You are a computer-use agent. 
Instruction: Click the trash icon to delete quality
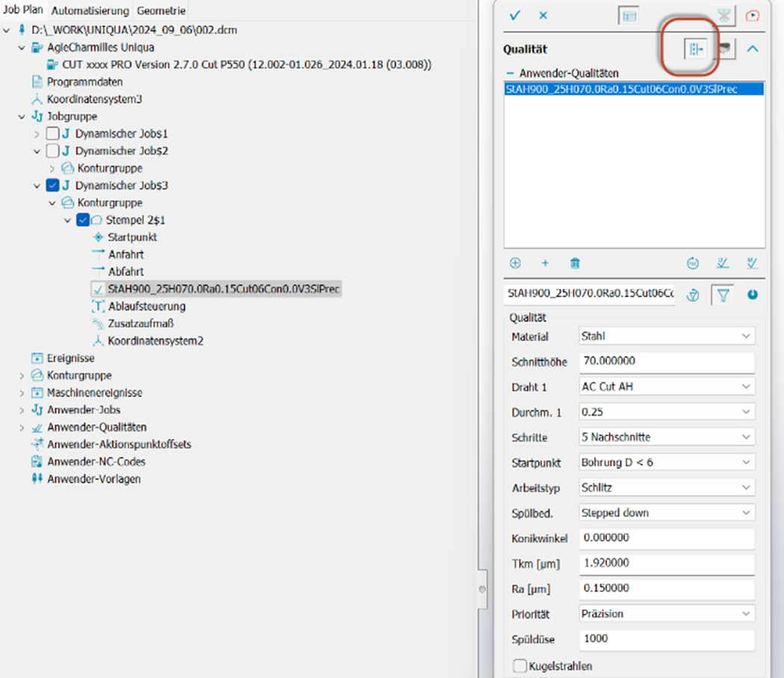(575, 263)
